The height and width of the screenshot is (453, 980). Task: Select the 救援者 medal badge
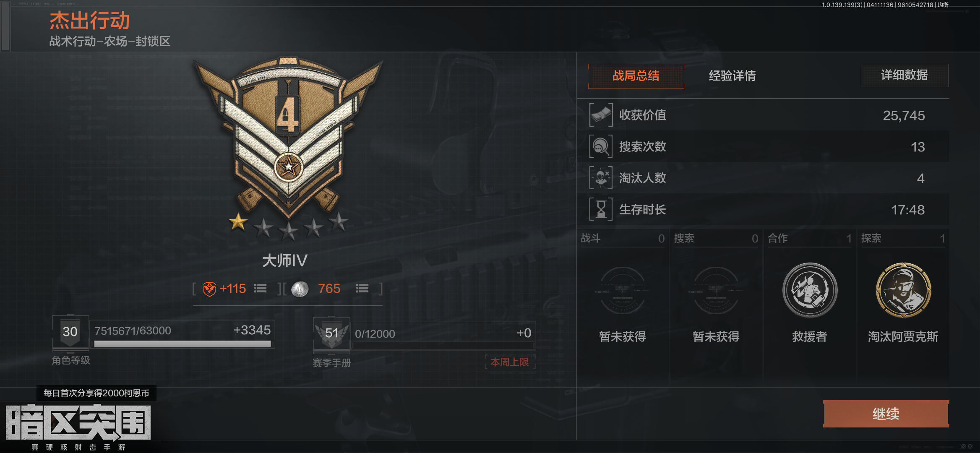point(810,290)
